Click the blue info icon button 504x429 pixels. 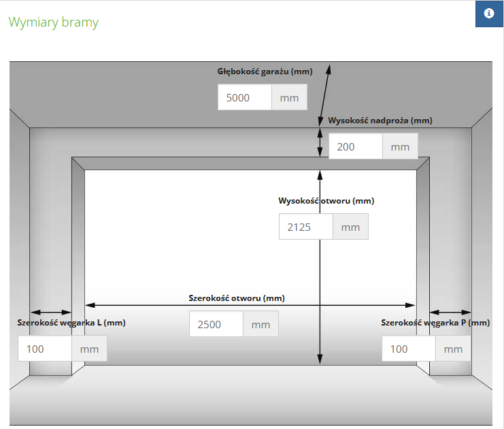coord(489,14)
